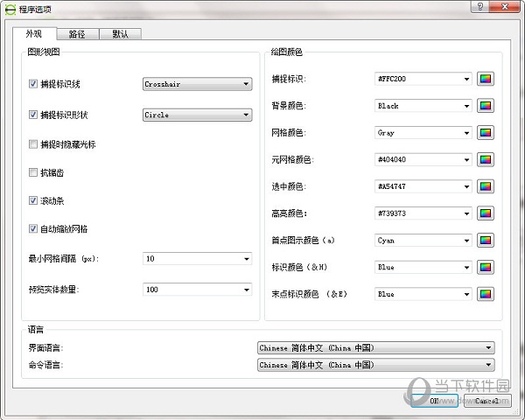The image size is (525, 420).
Task: Switch to the 路径 tab
Action: pyautogui.click(x=78, y=34)
